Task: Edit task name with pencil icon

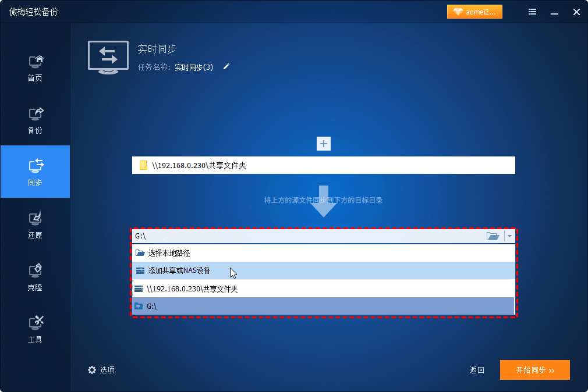Action: (226, 67)
